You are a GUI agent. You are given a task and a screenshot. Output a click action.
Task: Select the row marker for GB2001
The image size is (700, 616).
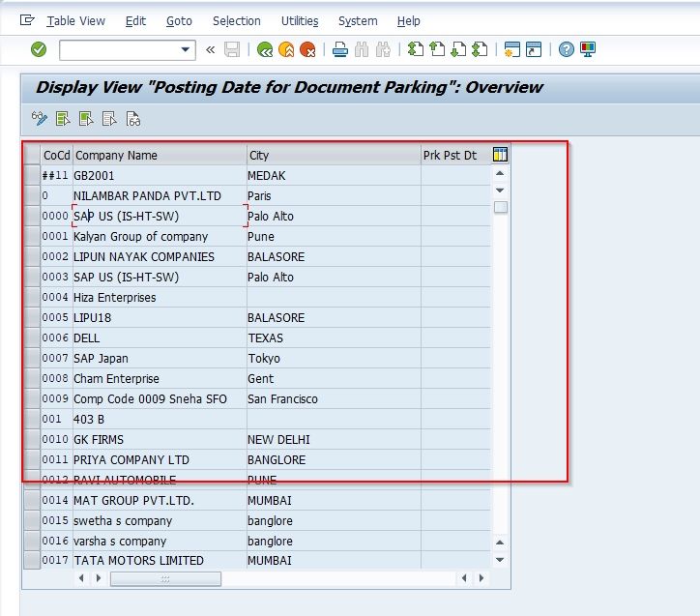point(32,175)
